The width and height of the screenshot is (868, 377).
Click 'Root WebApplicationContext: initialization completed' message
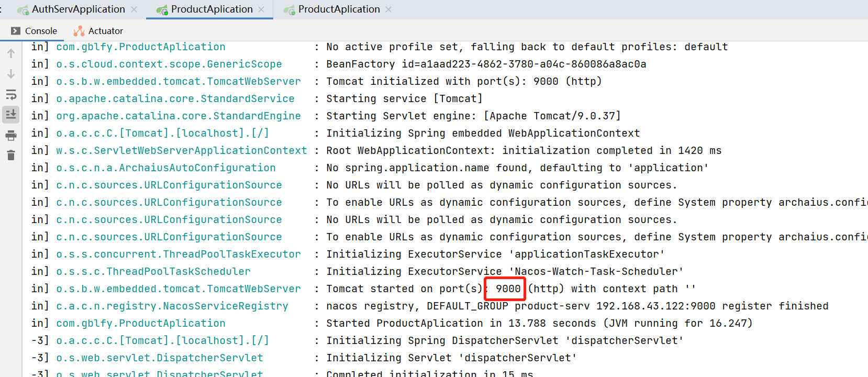(524, 150)
